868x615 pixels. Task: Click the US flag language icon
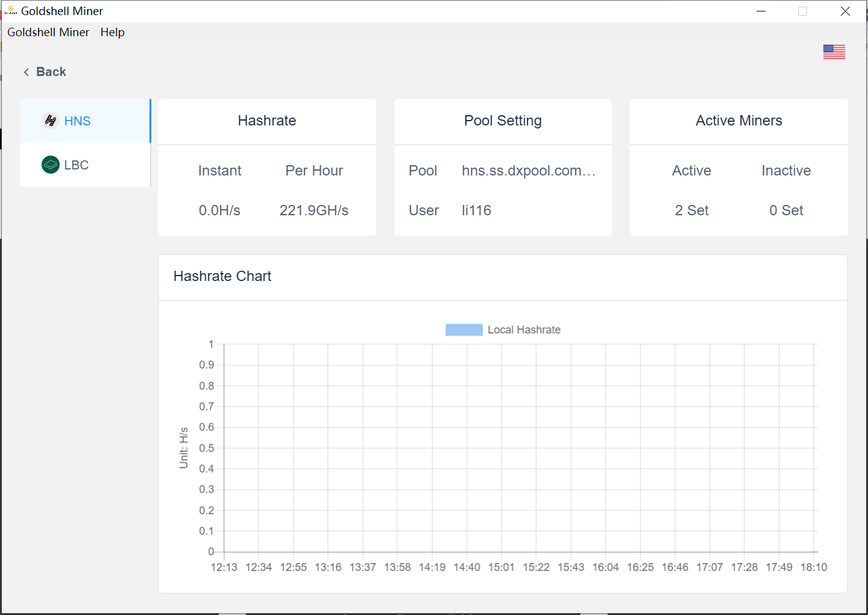pos(834,52)
